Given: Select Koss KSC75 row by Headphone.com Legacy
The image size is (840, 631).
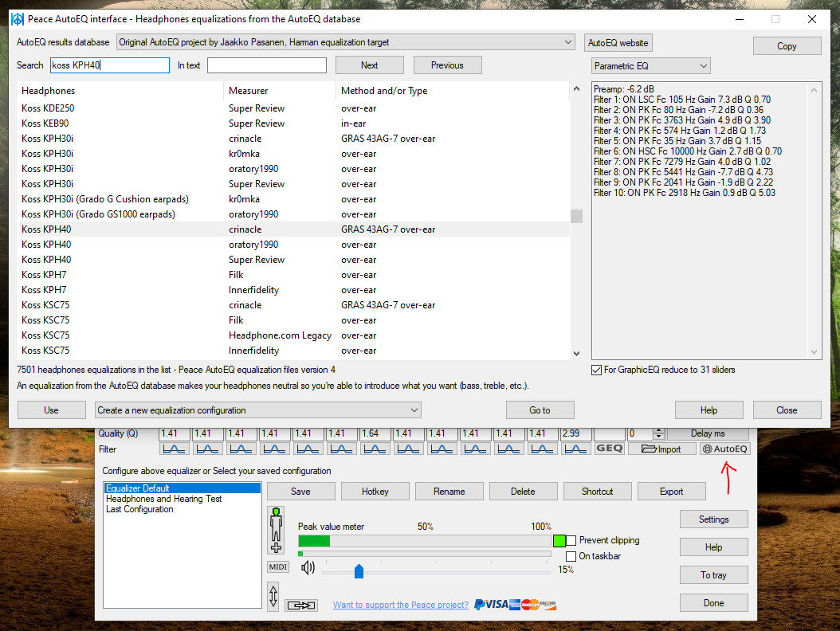Looking at the screenshot, I should (x=295, y=335).
